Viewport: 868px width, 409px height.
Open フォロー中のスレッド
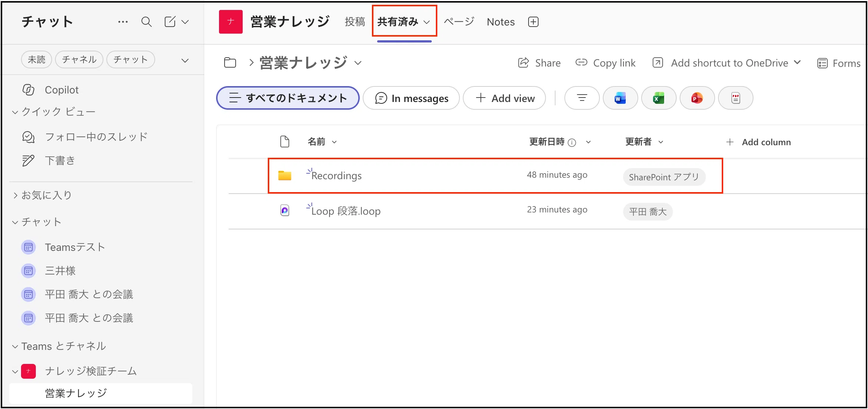(96, 137)
